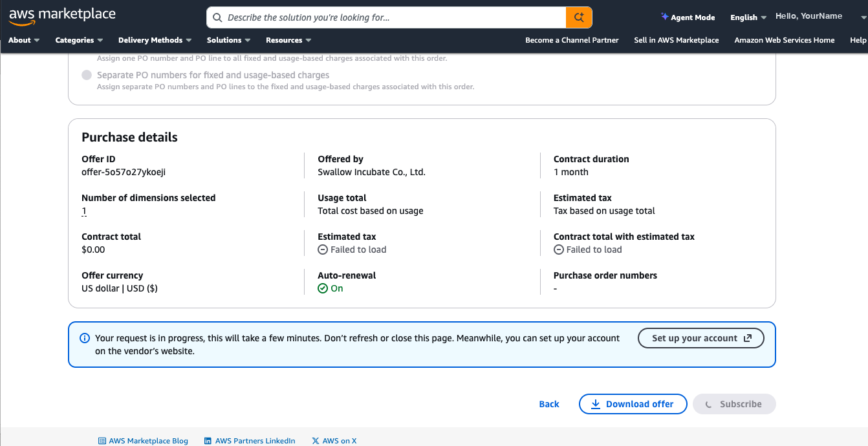
Task: Select Separate PO numbers radio option
Action: click(x=87, y=75)
